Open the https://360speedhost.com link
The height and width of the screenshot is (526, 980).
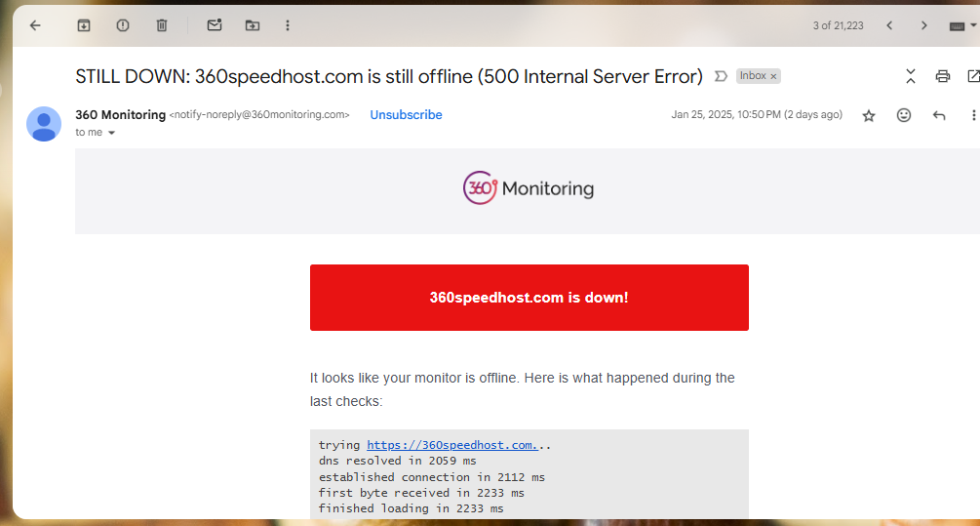tap(451, 445)
